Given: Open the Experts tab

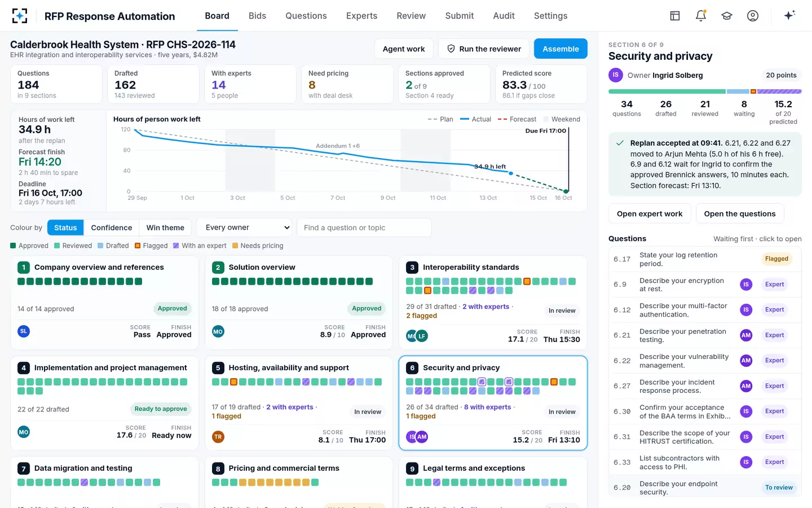Looking at the screenshot, I should (x=361, y=16).
